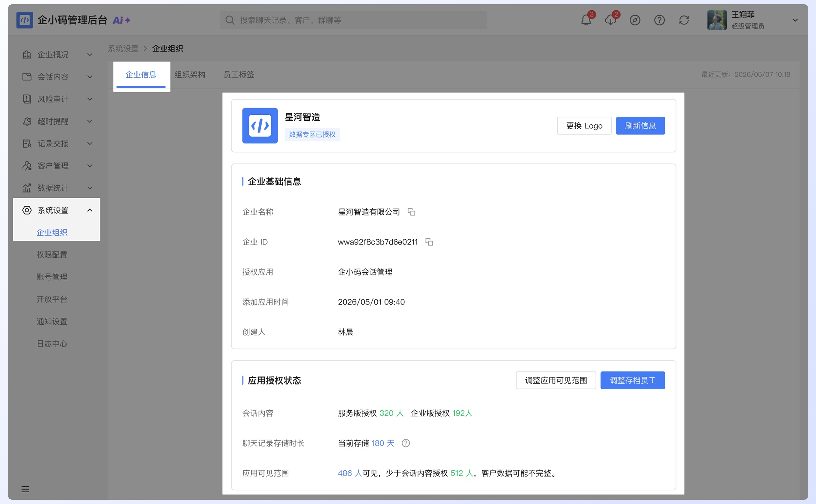Screen dimensions: 816x504
Task: Click the Ai+ badge in header
Action: 121,20
